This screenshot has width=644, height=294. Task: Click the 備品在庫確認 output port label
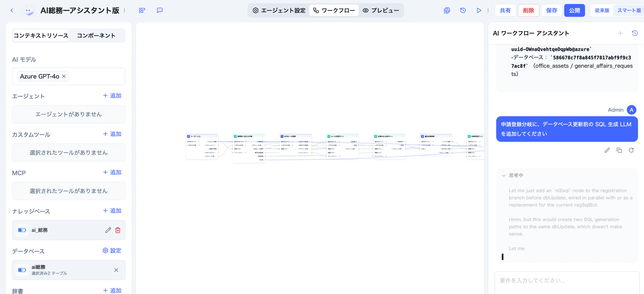click(259, 152)
